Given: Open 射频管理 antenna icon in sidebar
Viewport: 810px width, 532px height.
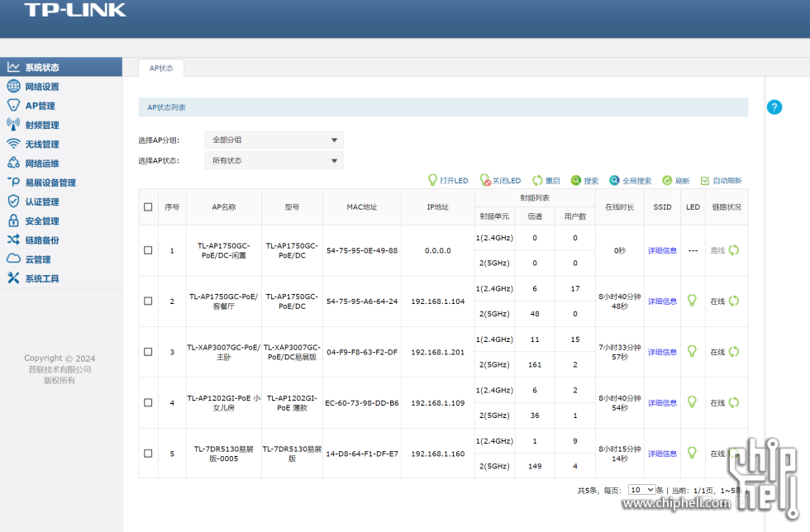Looking at the screenshot, I should (x=13, y=125).
